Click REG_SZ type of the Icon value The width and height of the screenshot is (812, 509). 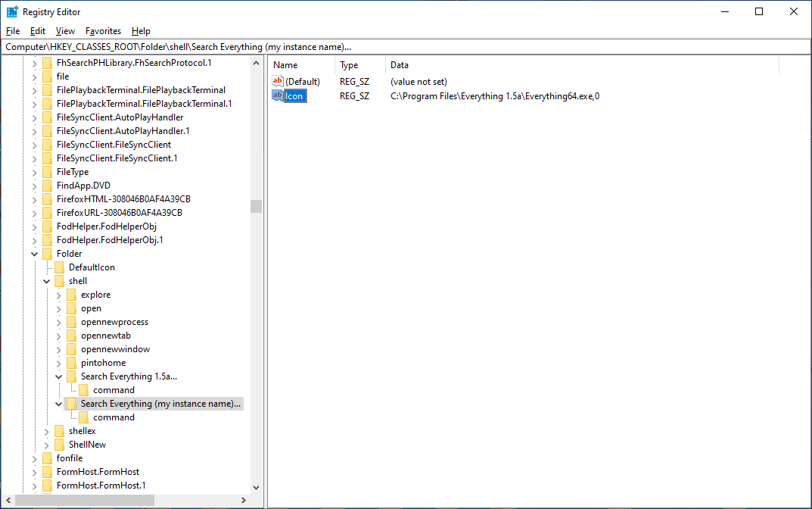pyautogui.click(x=354, y=96)
